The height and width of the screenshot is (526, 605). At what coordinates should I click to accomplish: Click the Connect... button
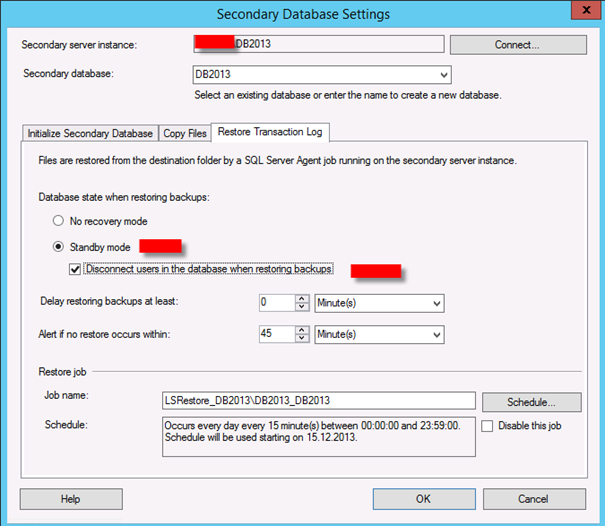pyautogui.click(x=515, y=45)
